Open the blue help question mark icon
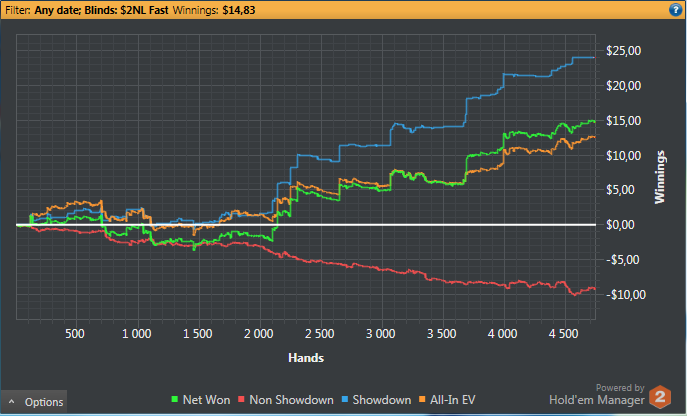 [675, 10]
